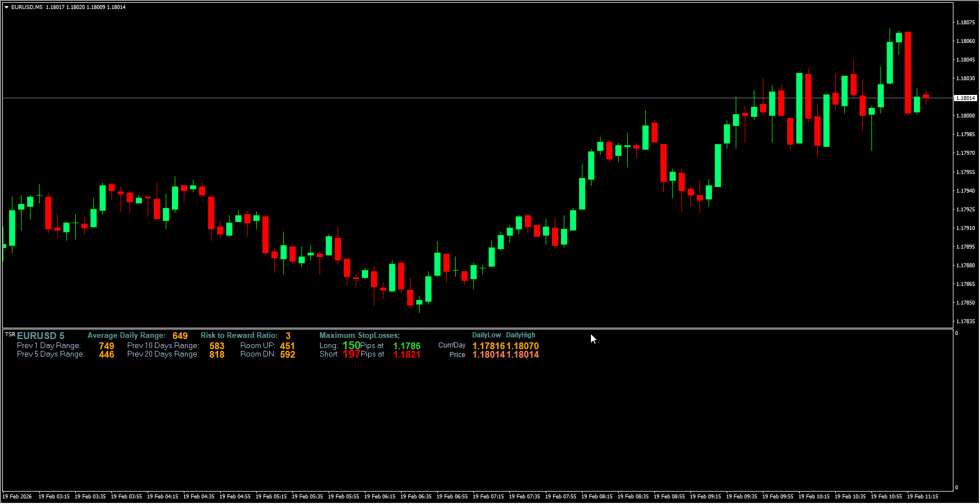
Task: Click the TSR indicator label
Action: (x=10, y=334)
